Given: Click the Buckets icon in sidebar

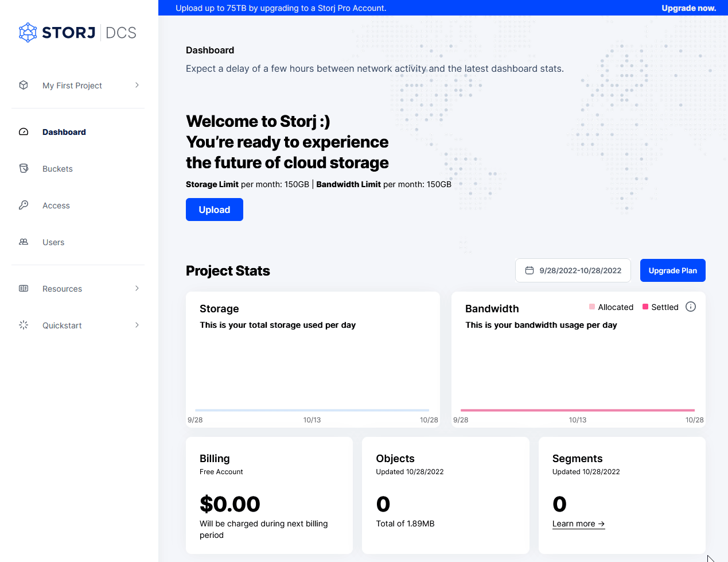Looking at the screenshot, I should click(x=24, y=168).
